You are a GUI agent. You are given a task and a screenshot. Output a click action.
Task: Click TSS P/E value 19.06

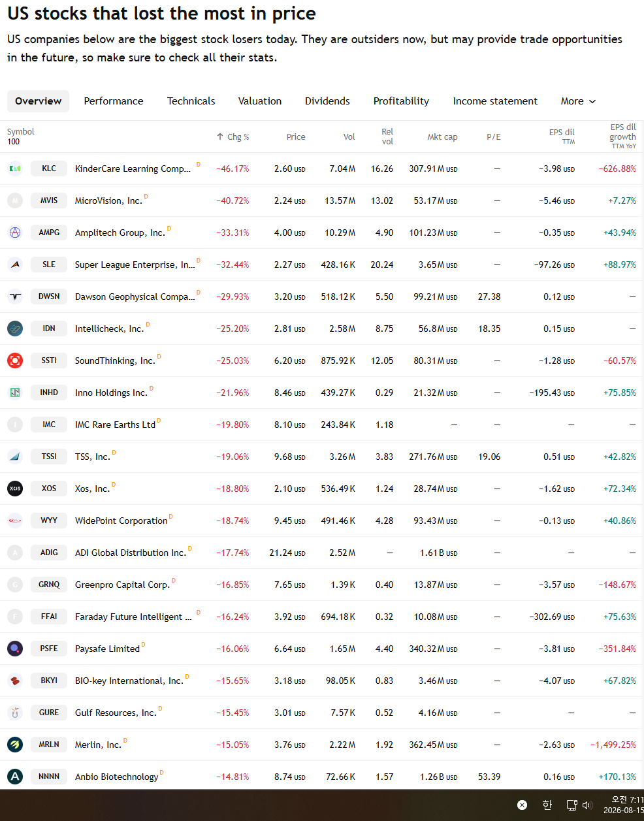click(489, 457)
